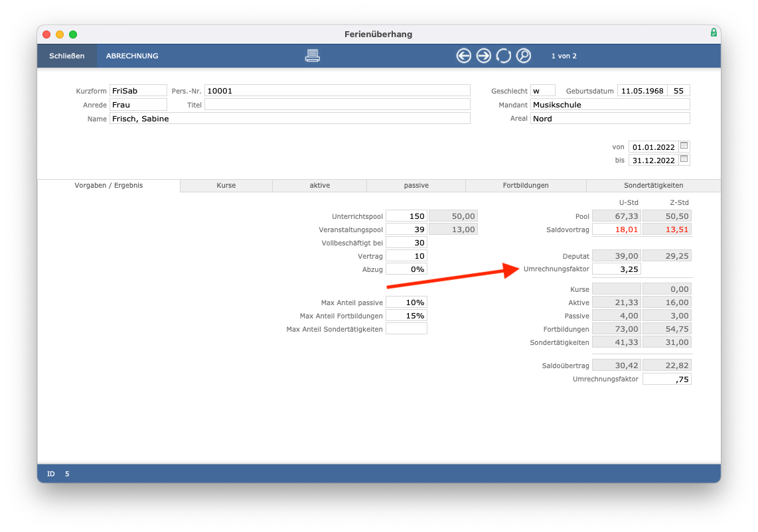Click Aktive value 21,33
The width and height of the screenshot is (758, 532).
tap(617, 302)
